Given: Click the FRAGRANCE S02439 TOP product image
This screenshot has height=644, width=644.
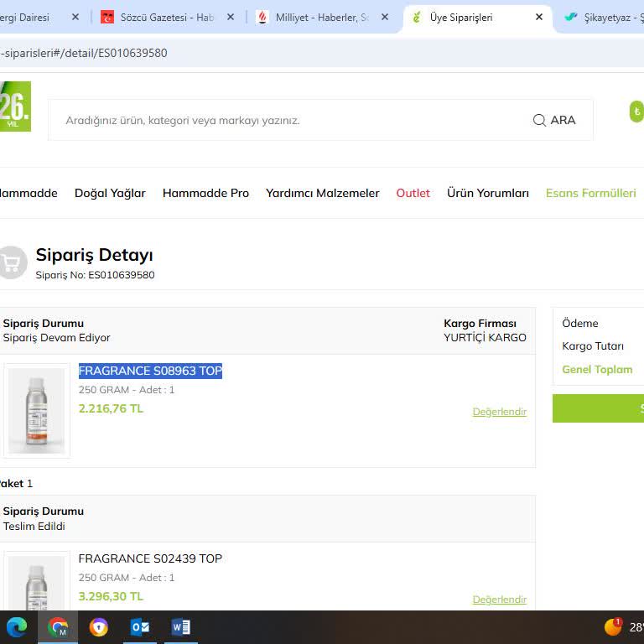Looking at the screenshot, I should pyautogui.click(x=37, y=581).
